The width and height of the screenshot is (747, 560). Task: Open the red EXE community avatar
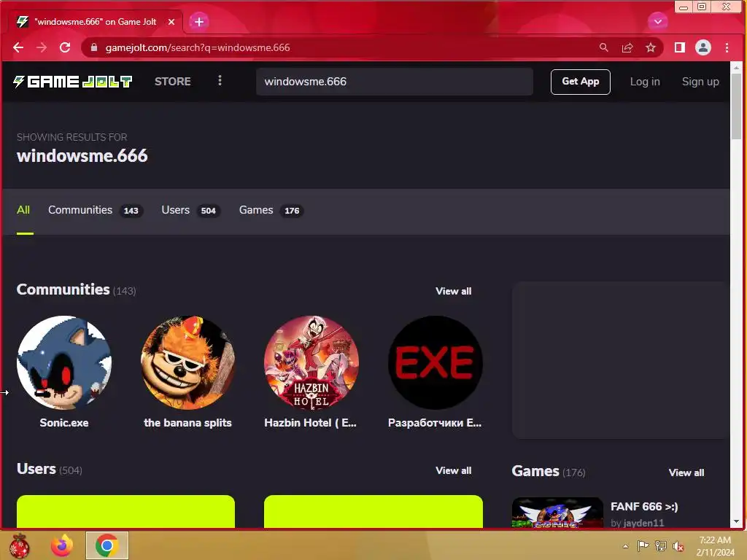point(435,362)
